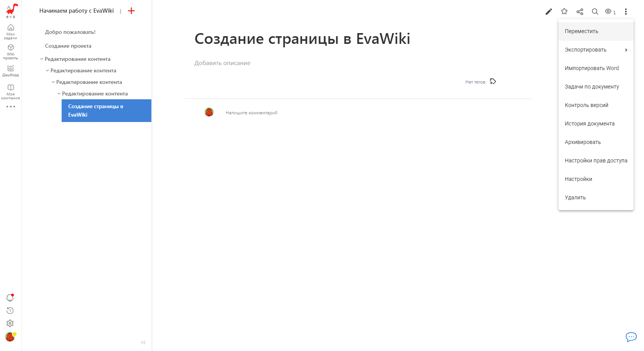Select Переместить from the menu
Screen dimensions: 644x351
tap(581, 32)
